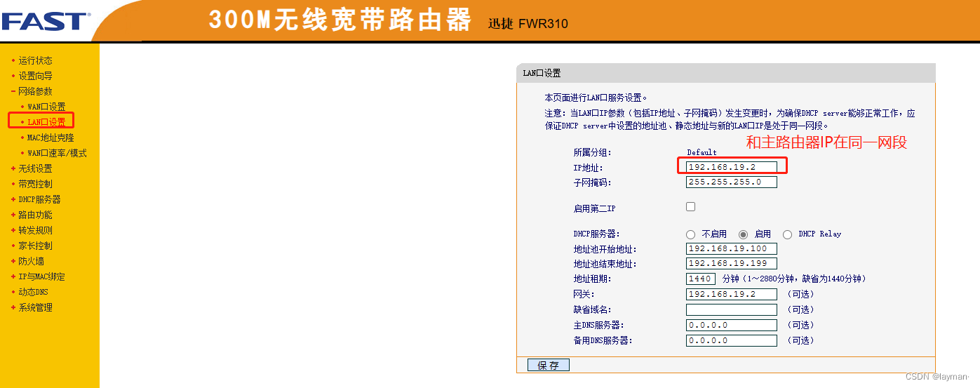
Task: Click the empty 缺省域名 field
Action: pyautogui.click(x=732, y=309)
